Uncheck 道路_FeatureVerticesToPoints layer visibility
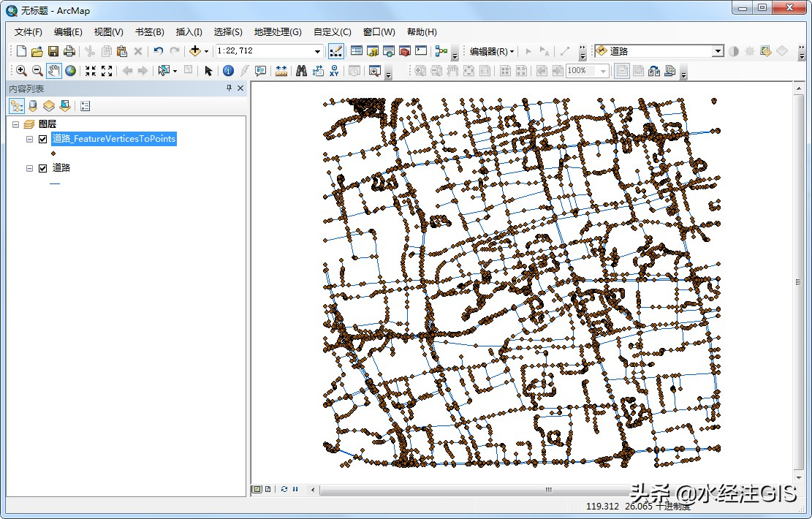Viewport: 812px width, 519px height. [42, 139]
